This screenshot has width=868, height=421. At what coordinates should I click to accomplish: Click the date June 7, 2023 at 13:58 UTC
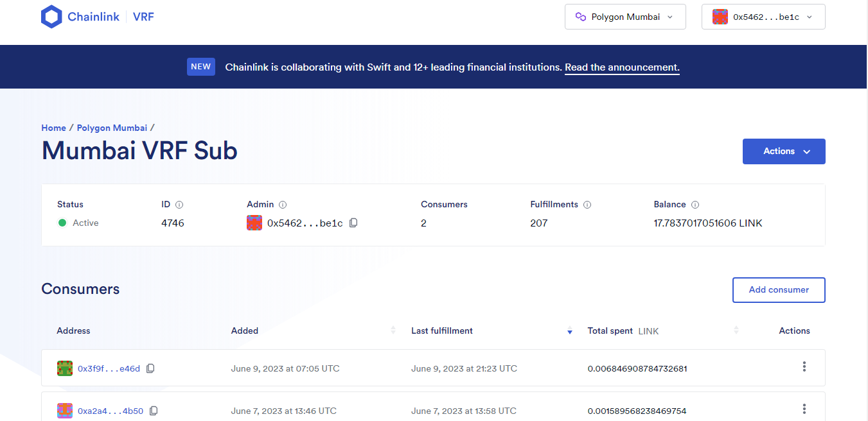[464, 411]
